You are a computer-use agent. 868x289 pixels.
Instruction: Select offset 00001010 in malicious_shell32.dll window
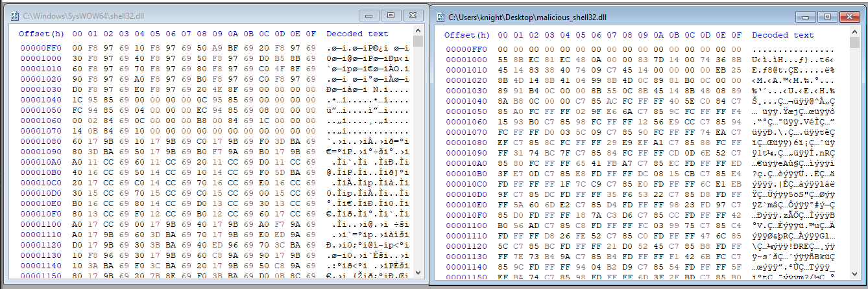(x=467, y=69)
